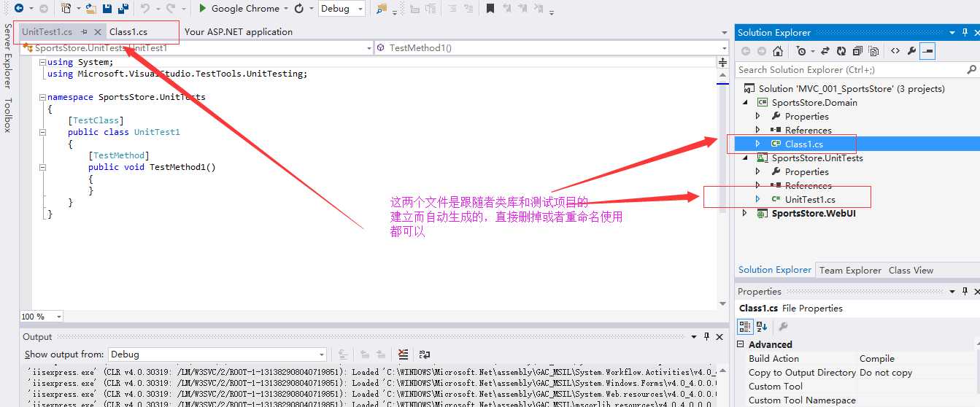This screenshot has height=407, width=980.
Task: Click the Open File folder icon
Action: click(x=91, y=9)
